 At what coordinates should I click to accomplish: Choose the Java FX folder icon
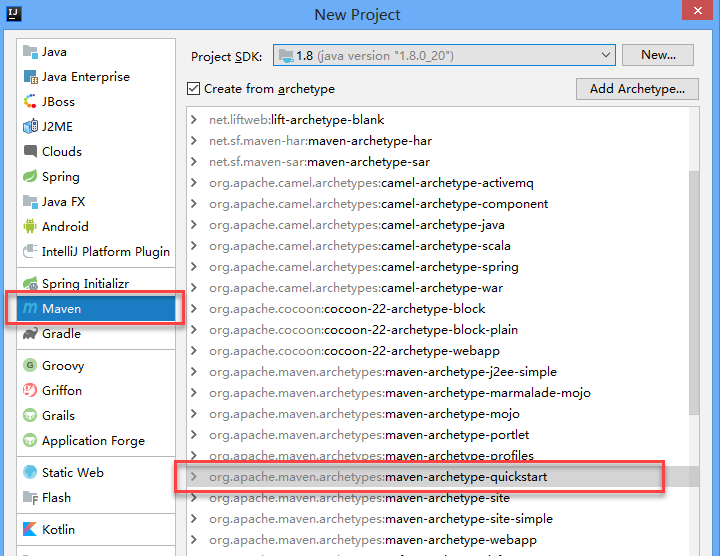point(30,202)
